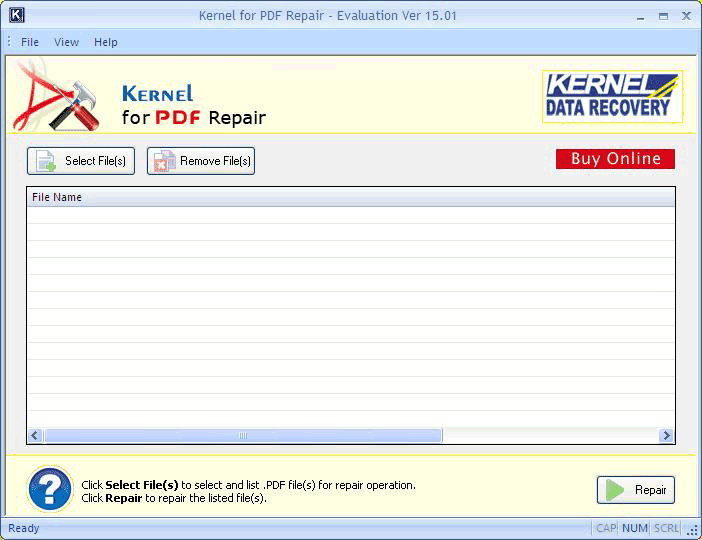This screenshot has height=540, width=702.
Task: Click the red Buy Online button
Action: 615,159
